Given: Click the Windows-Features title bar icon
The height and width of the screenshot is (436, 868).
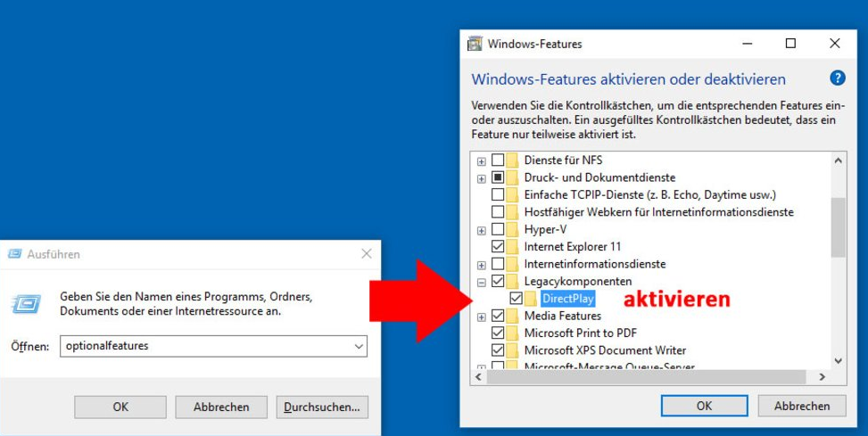Looking at the screenshot, I should 475,44.
